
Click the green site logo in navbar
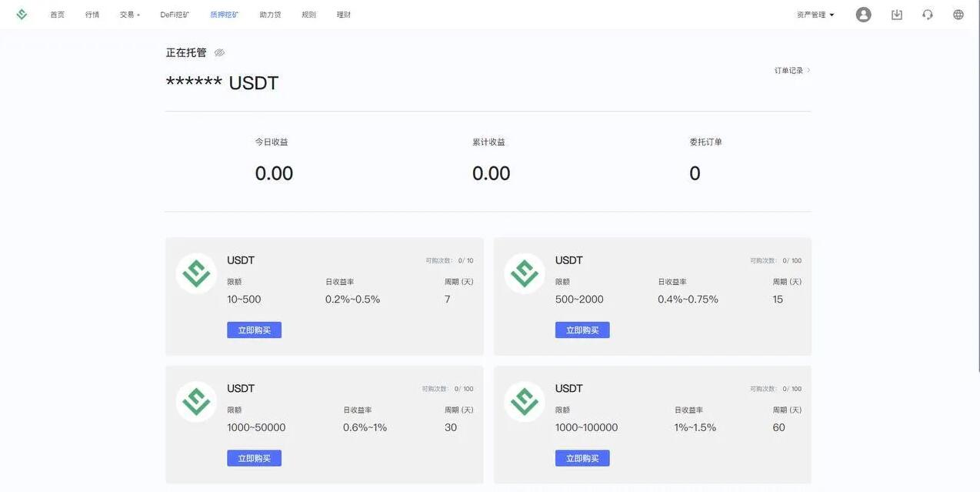[22, 15]
